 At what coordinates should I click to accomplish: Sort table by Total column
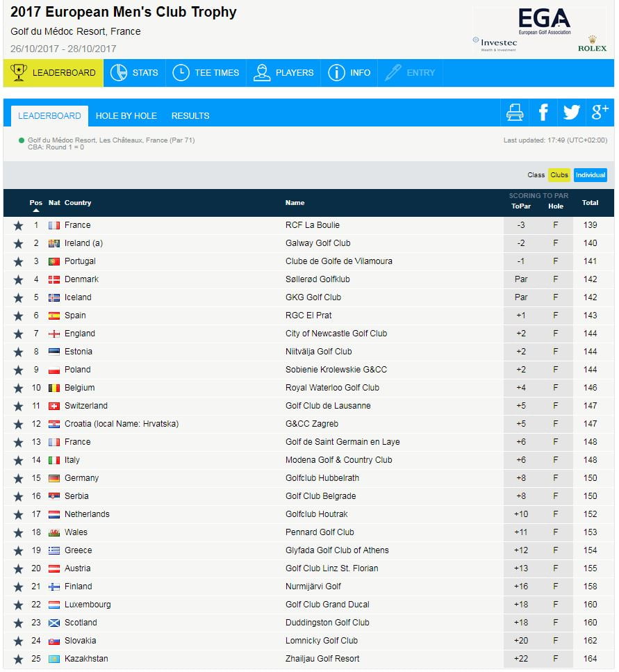(x=590, y=203)
